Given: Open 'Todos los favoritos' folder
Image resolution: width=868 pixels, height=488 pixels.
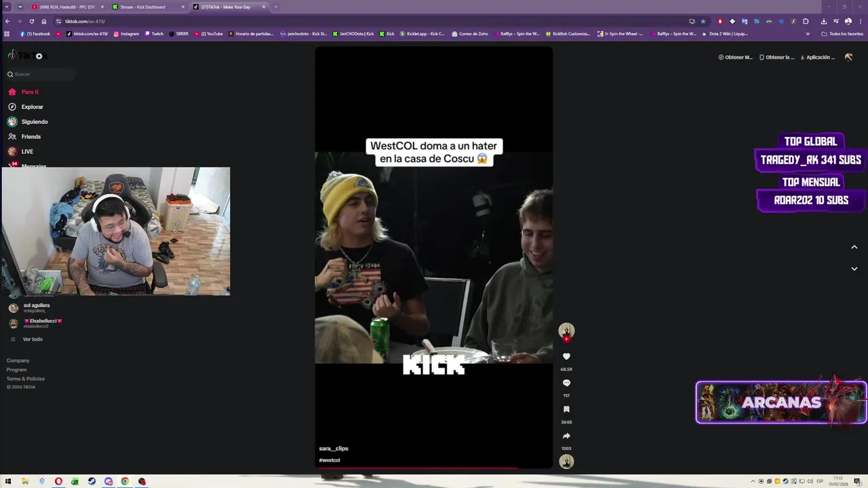Looking at the screenshot, I should tap(842, 33).
